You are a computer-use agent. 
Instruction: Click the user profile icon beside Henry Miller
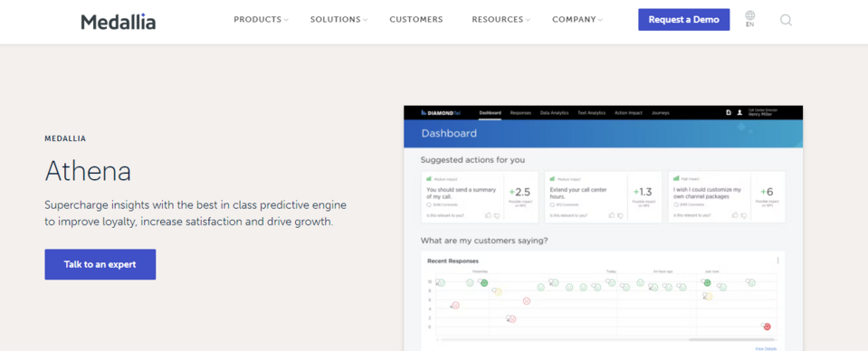click(739, 112)
